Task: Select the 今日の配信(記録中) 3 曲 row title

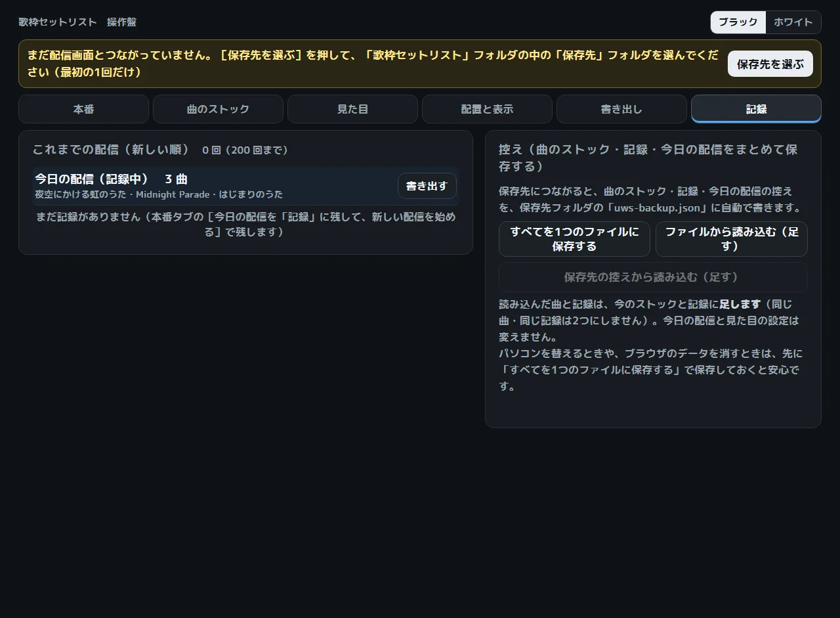Action: click(x=111, y=179)
